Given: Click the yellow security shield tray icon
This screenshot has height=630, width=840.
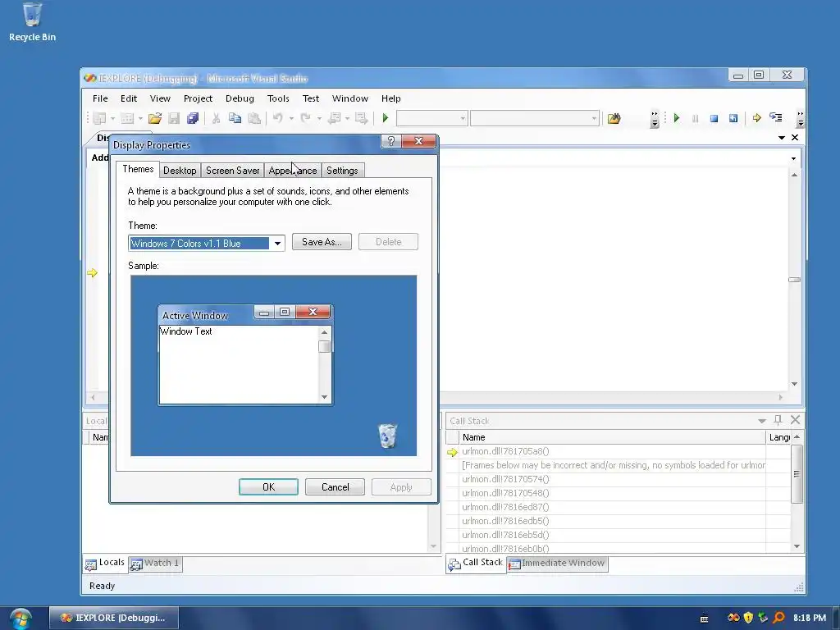Looking at the screenshot, I should pyautogui.click(x=748, y=618).
